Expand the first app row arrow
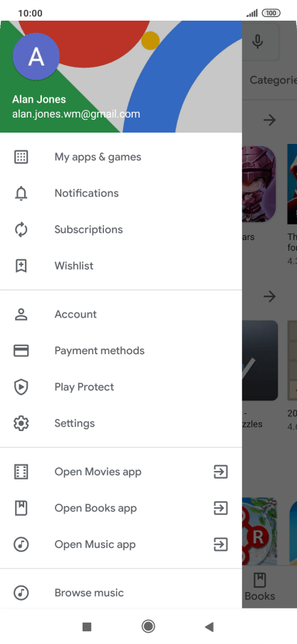Image resolution: width=297 pixels, height=644 pixels. 269,120
